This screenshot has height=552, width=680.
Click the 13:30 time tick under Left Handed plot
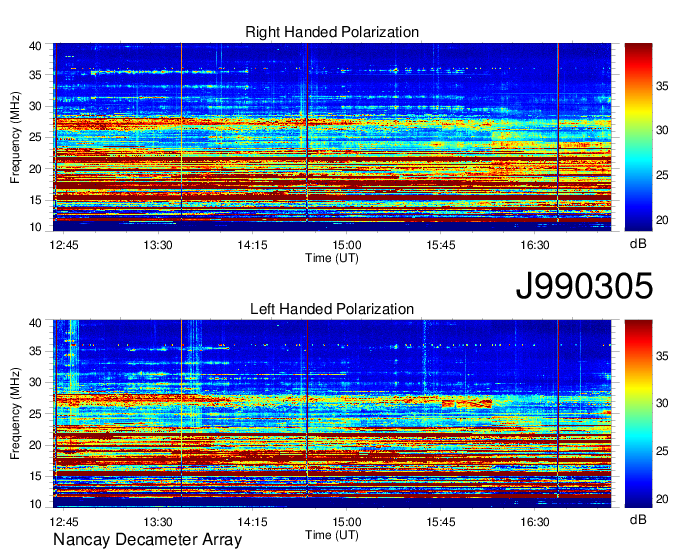coord(158,522)
